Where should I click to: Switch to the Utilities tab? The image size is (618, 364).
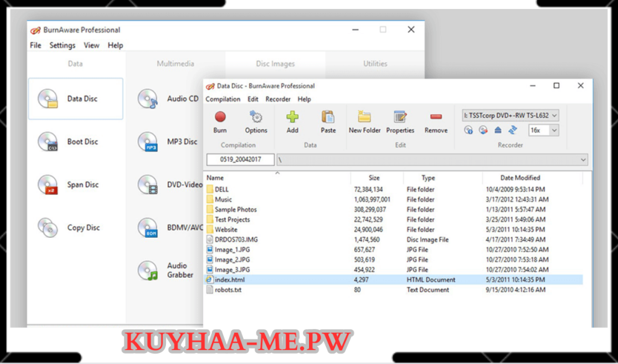pos(375,63)
